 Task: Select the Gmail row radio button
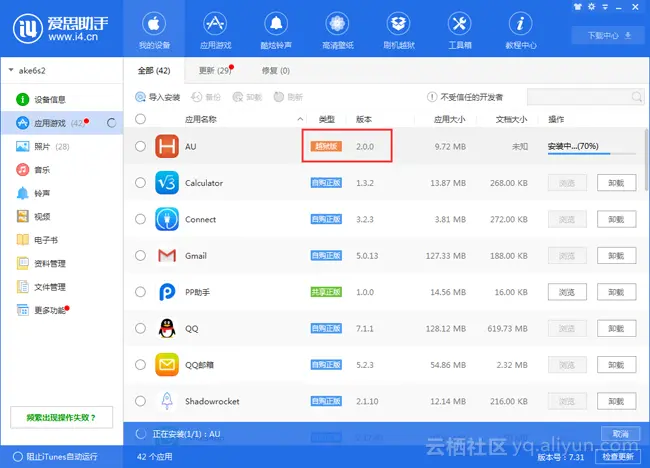[x=141, y=255]
